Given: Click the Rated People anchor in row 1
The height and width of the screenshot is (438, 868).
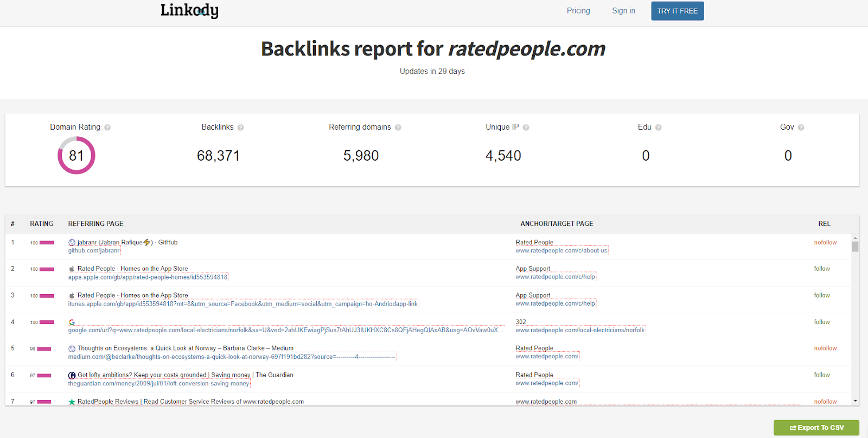Looking at the screenshot, I should pos(534,243).
